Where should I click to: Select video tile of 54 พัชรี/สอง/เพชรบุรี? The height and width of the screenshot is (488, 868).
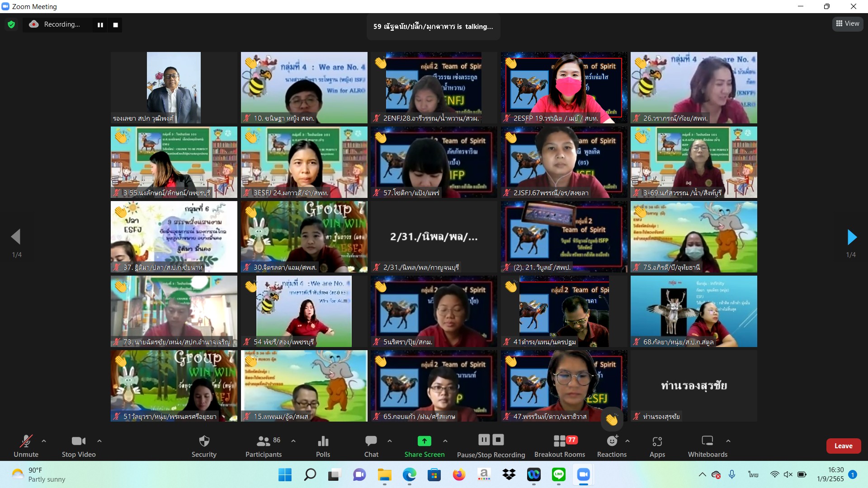click(304, 311)
